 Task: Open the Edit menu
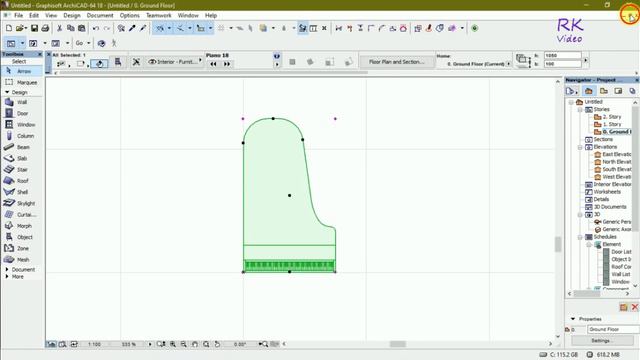click(34, 16)
